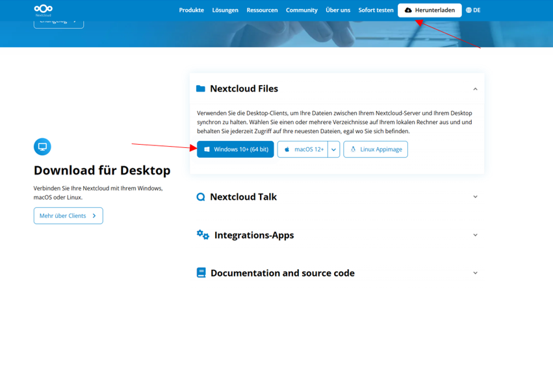Click the Nextcloud Talk bubble icon
Screen dimensions: 553x392
201,197
